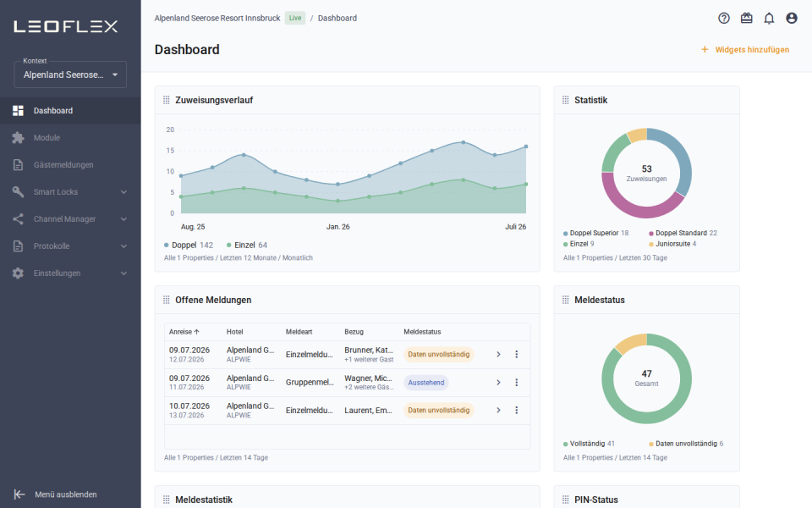Open Brunner row details chevron
This screenshot has height=508, width=812.
click(x=498, y=355)
